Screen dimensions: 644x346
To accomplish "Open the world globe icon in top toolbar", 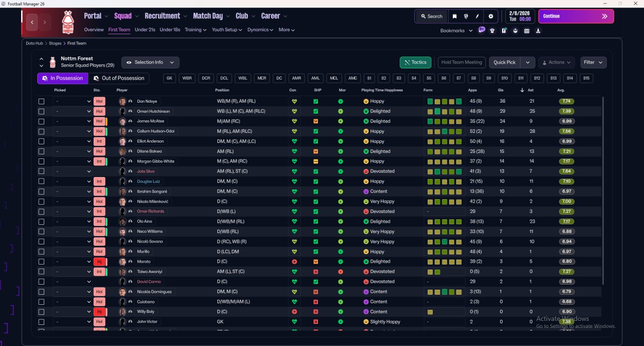I will point(466,16).
